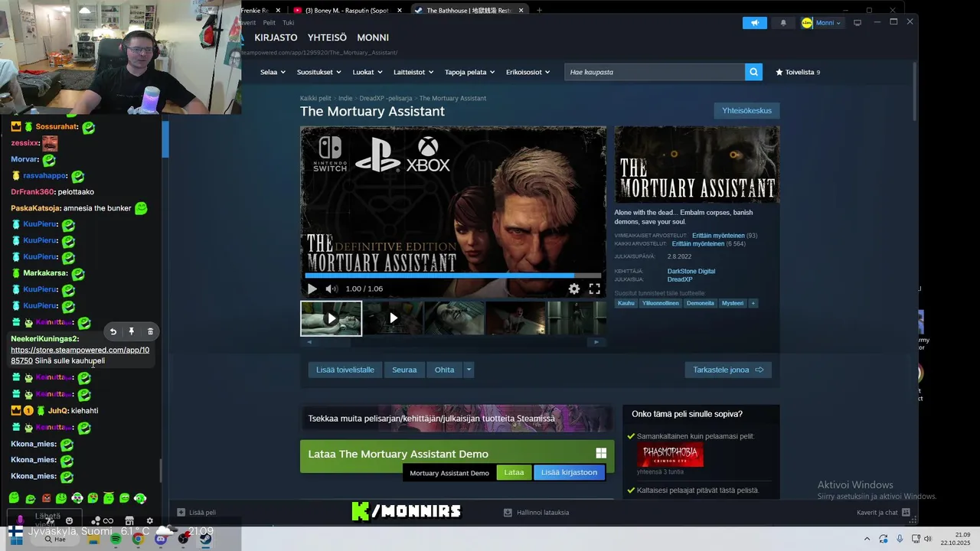Viewport: 980px width, 551px height.
Task: Open the Tuki menu in Steam
Action: tap(289, 23)
